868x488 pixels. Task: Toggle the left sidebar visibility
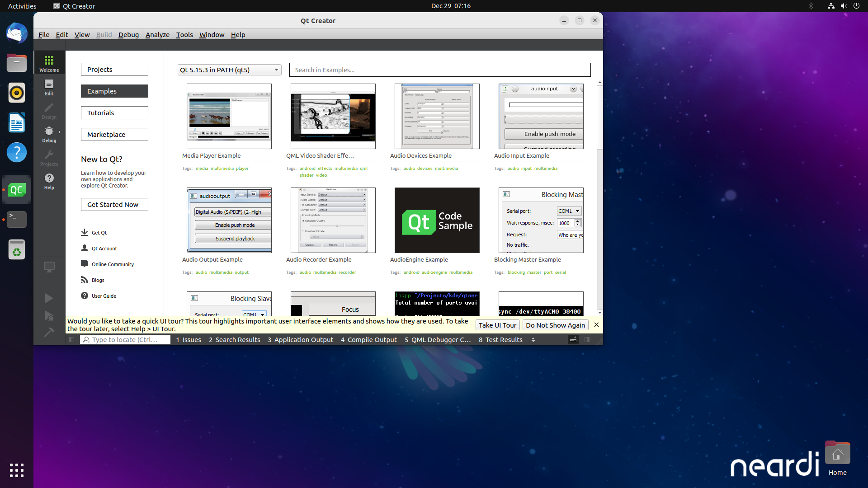pyautogui.click(x=71, y=339)
